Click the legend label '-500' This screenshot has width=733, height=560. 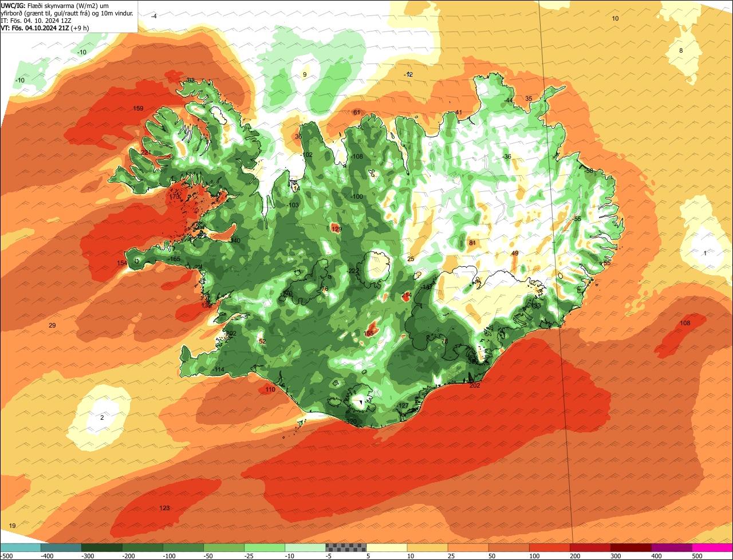point(7,556)
